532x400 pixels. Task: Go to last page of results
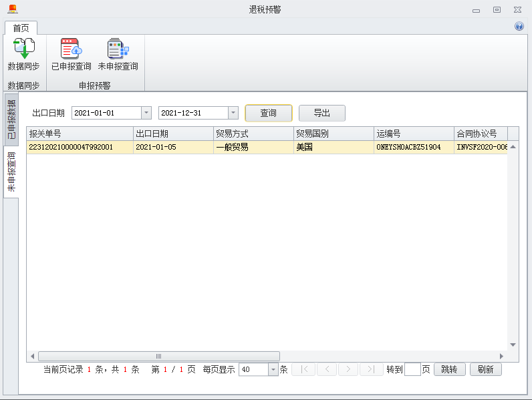(x=371, y=369)
